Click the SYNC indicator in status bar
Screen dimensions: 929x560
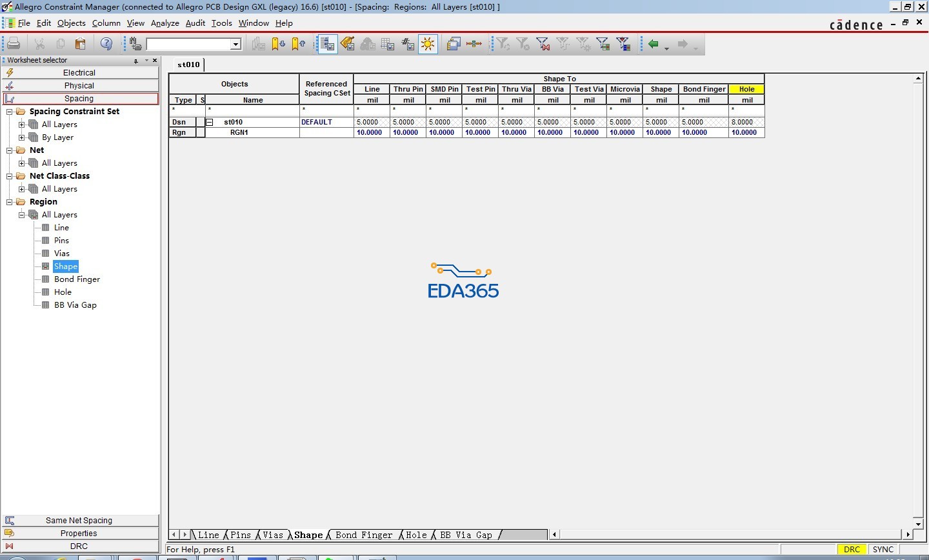883,550
